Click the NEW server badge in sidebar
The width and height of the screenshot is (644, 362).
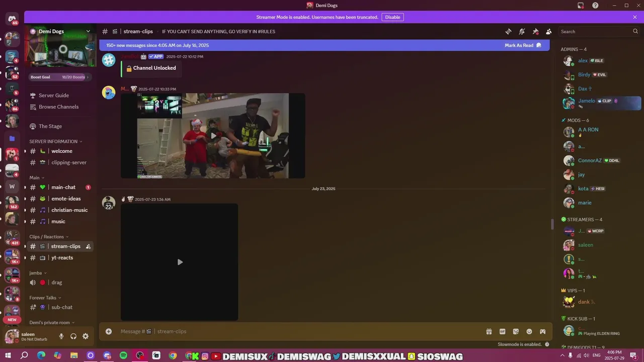[x=12, y=320]
